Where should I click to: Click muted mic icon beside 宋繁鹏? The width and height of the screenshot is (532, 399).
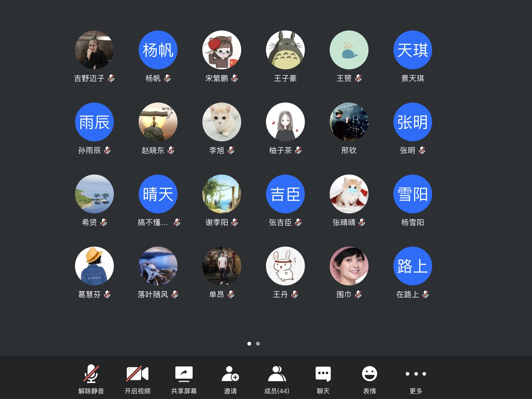(235, 79)
